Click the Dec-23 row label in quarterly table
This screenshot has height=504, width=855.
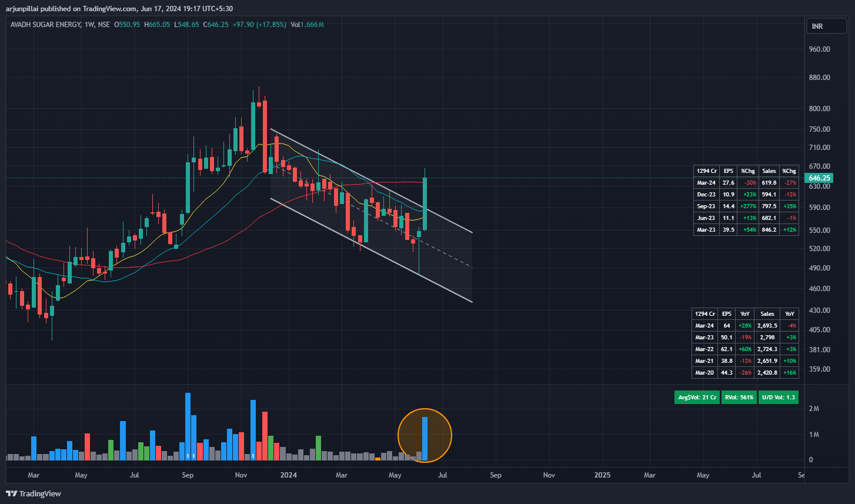pos(706,194)
